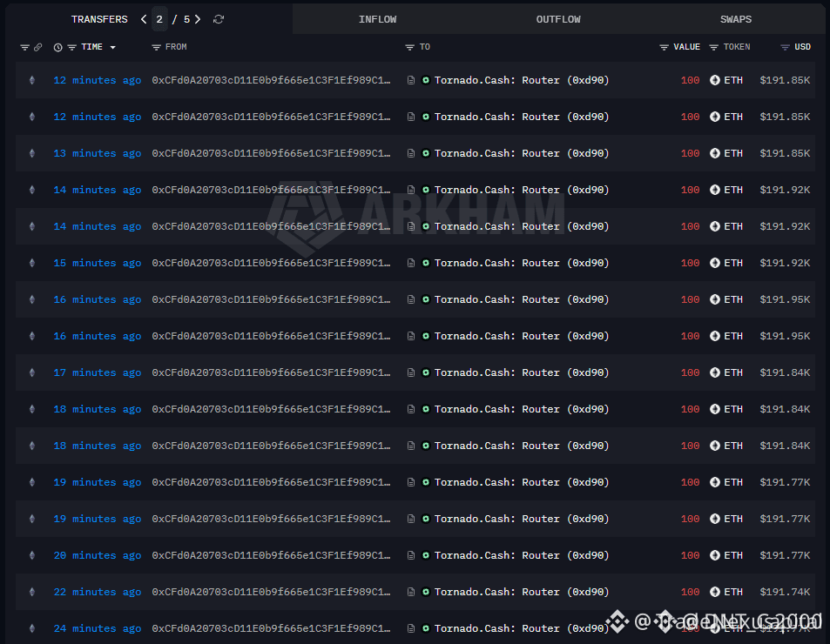Image resolution: width=830 pixels, height=644 pixels.
Task: Open sender address in 20 minutes row
Action: (x=271, y=555)
